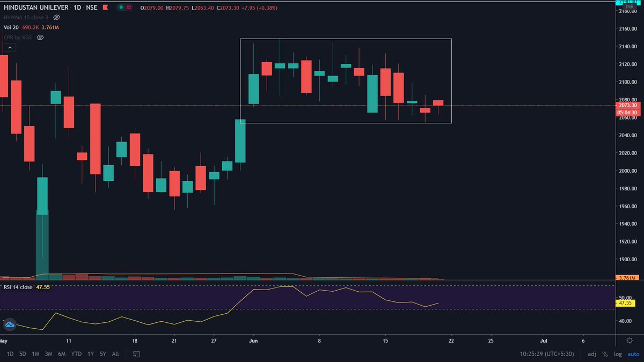Click the HVWMA 15 close 3 legend
Screen dimensions: 644x362
pos(26,18)
